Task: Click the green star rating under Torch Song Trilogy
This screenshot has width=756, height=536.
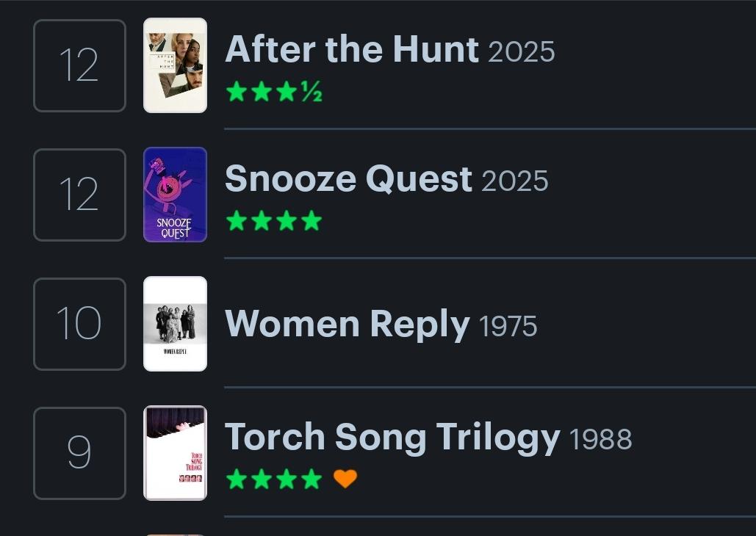Action: pyautogui.click(x=274, y=479)
